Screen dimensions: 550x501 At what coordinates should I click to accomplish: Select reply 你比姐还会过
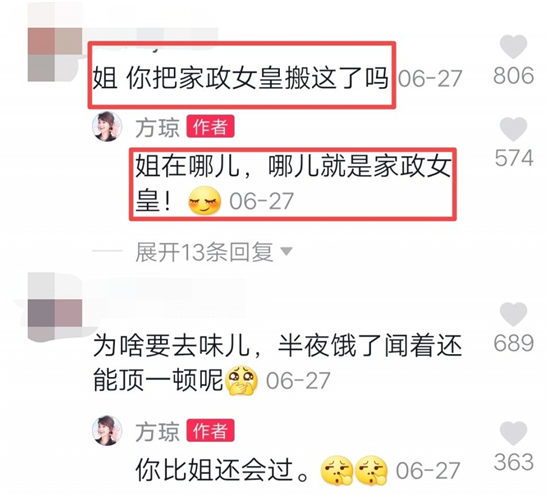[x=223, y=471]
